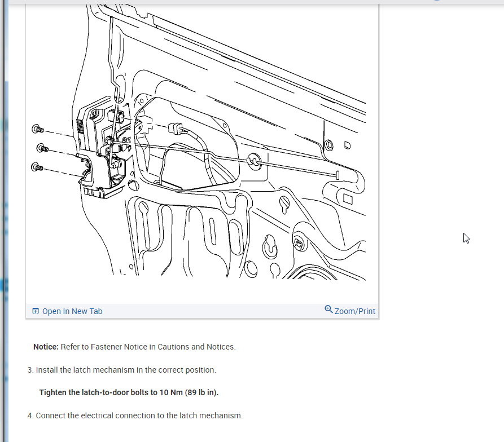Click the Zoom/Print link
Image resolution: width=504 pixels, height=442 pixels.
click(354, 311)
